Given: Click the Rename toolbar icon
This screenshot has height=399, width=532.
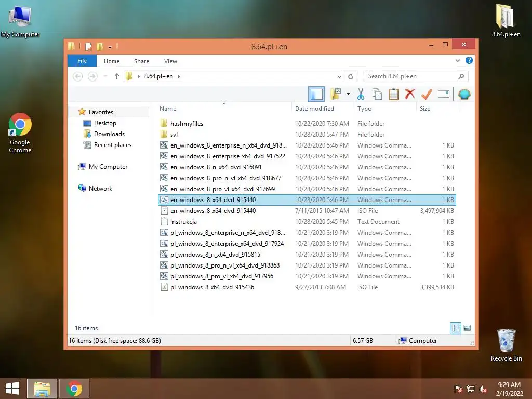Looking at the screenshot, I should tap(444, 94).
